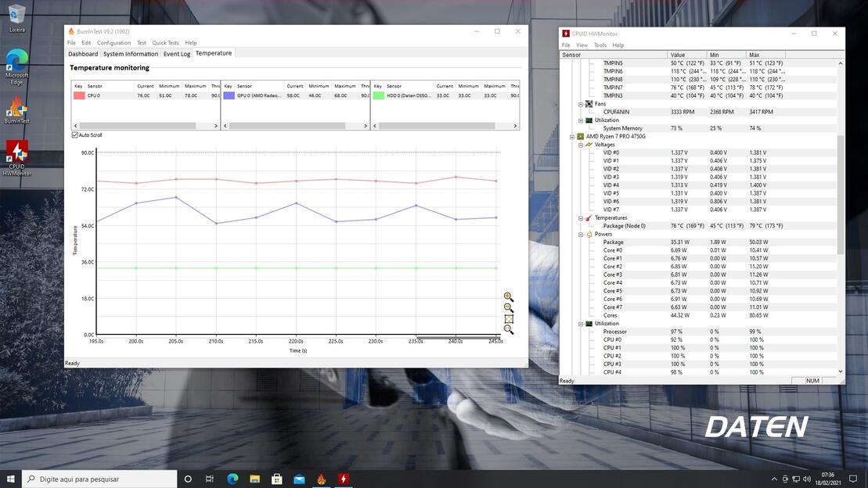The height and width of the screenshot is (488, 868).
Task: Click the fit-to-window graph icon
Action: pos(509,319)
